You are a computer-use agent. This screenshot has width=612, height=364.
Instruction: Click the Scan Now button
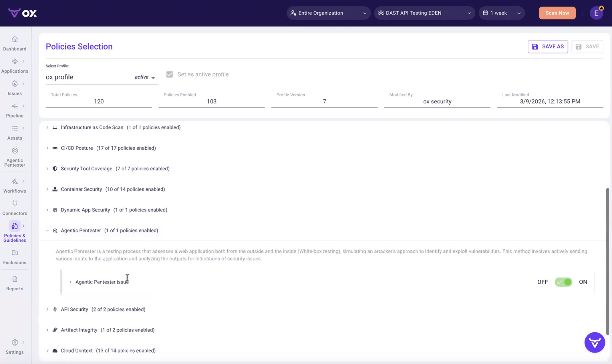pos(557,13)
